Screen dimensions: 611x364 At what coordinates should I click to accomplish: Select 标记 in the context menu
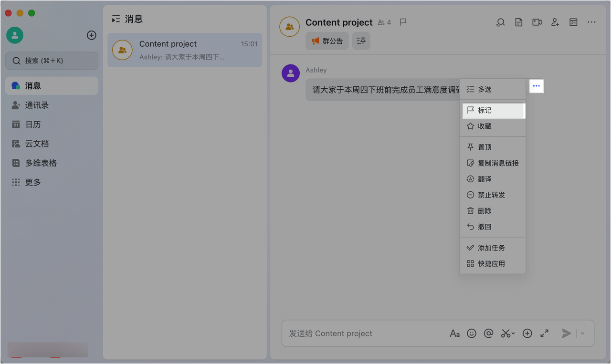click(493, 110)
